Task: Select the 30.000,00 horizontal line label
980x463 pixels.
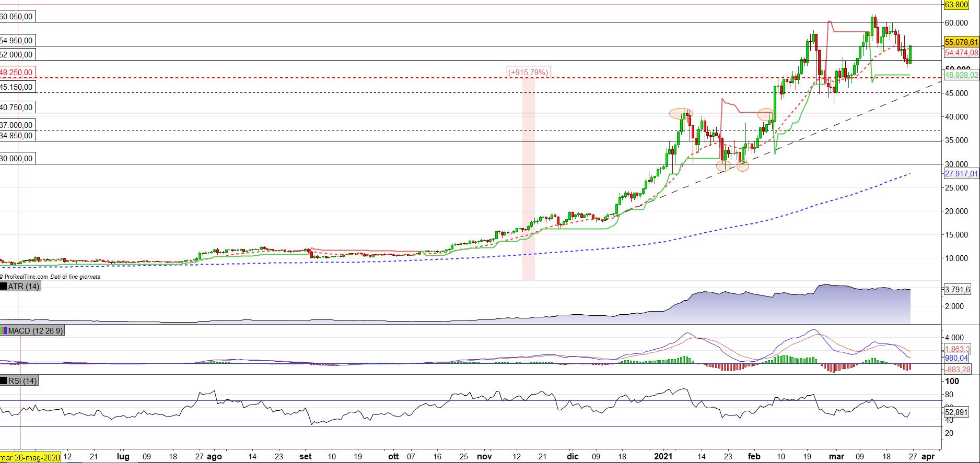Action: click(17, 159)
